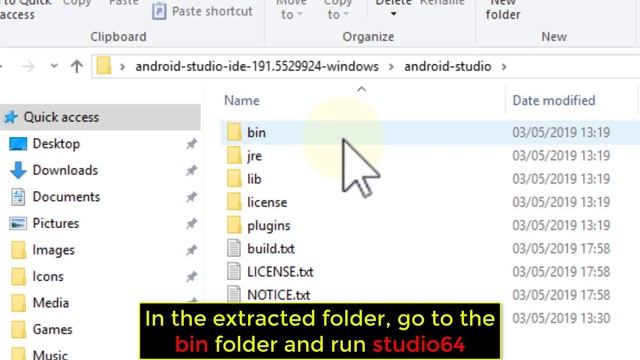Click the pin icon beside Documents

pos(191,197)
